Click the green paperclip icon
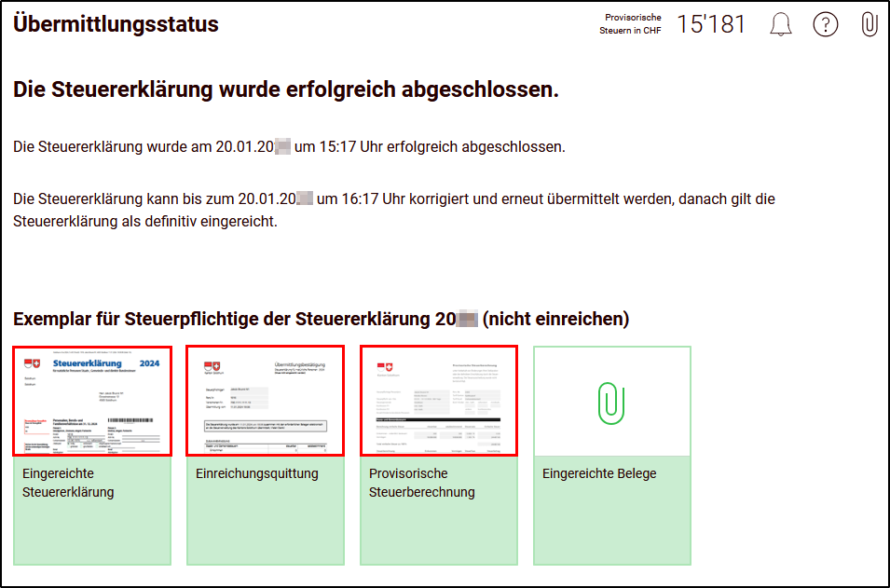The width and height of the screenshot is (890, 588). point(611,402)
